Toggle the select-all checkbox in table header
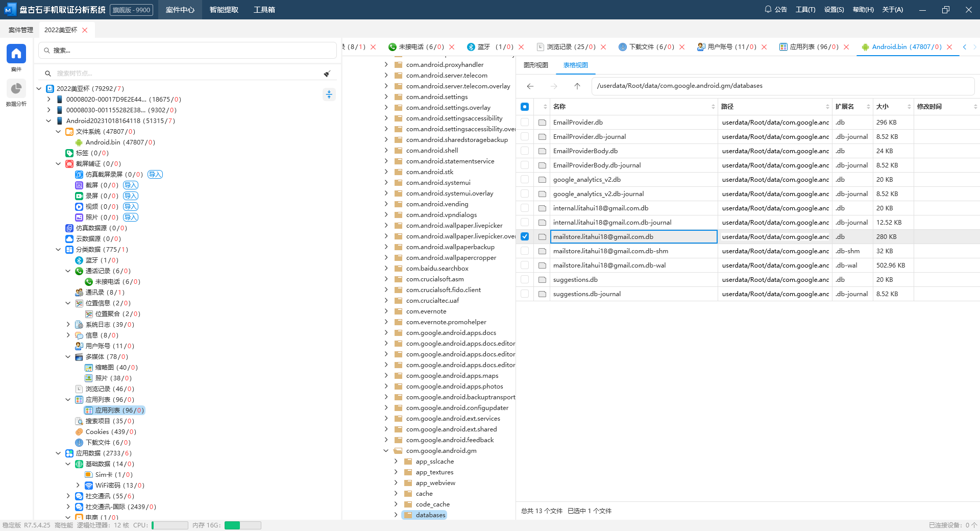 coord(525,107)
